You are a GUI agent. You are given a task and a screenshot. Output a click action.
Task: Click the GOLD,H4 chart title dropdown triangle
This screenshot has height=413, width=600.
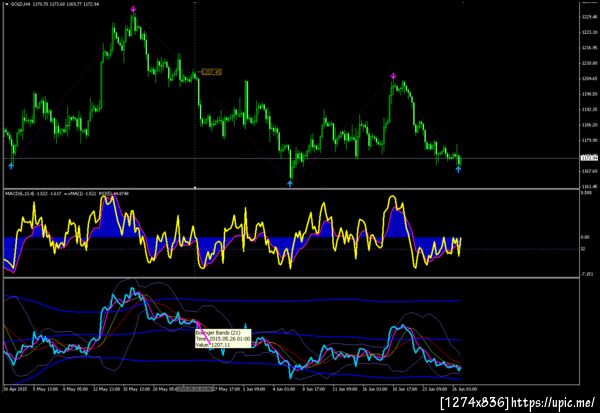click(7, 4)
